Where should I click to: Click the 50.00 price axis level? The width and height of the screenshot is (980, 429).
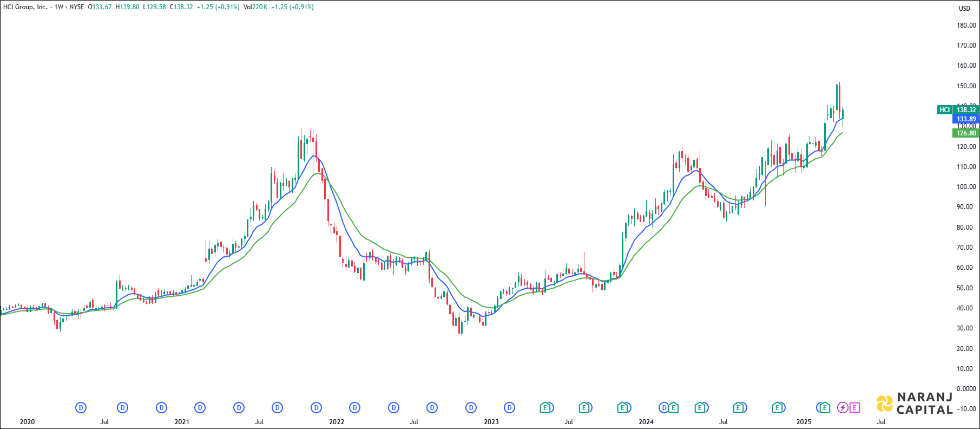pos(966,288)
